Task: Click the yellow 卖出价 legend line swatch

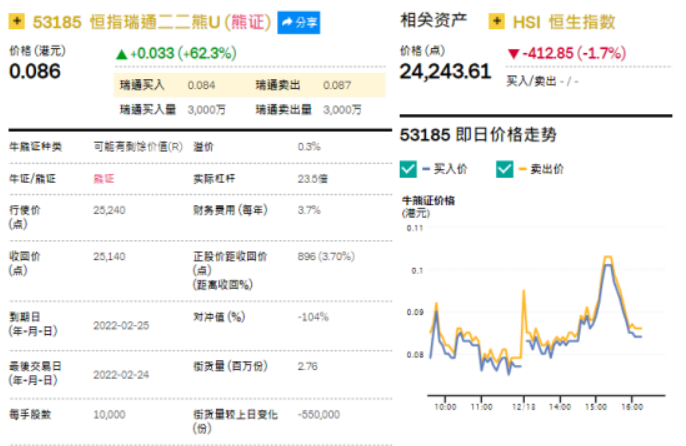Action: point(522,169)
